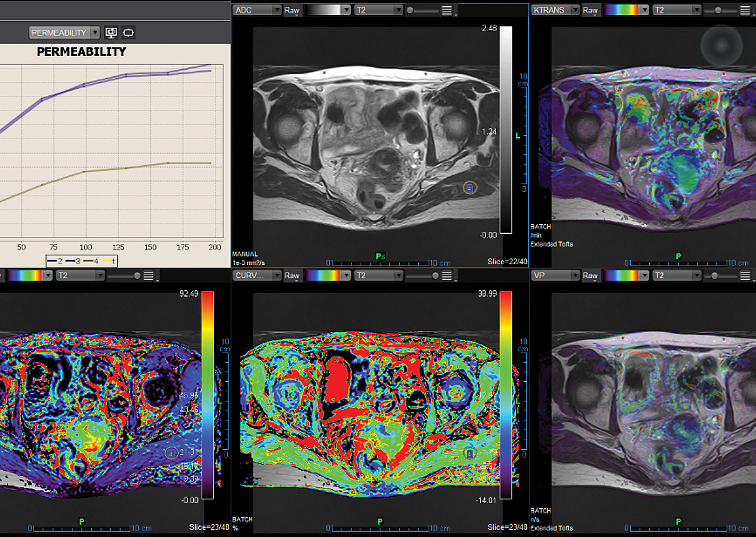The image size is (756, 537).
Task: Click the legend entry labeled t on the graph
Action: tap(109, 261)
